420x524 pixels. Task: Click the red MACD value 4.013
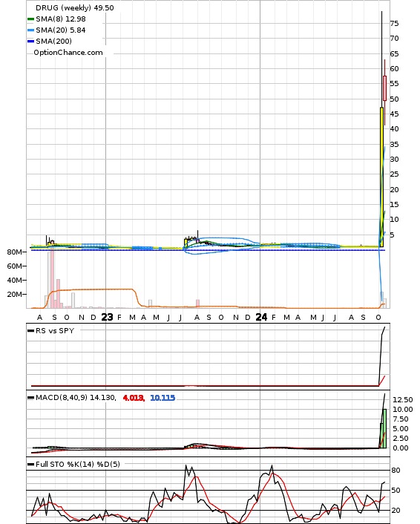click(134, 398)
